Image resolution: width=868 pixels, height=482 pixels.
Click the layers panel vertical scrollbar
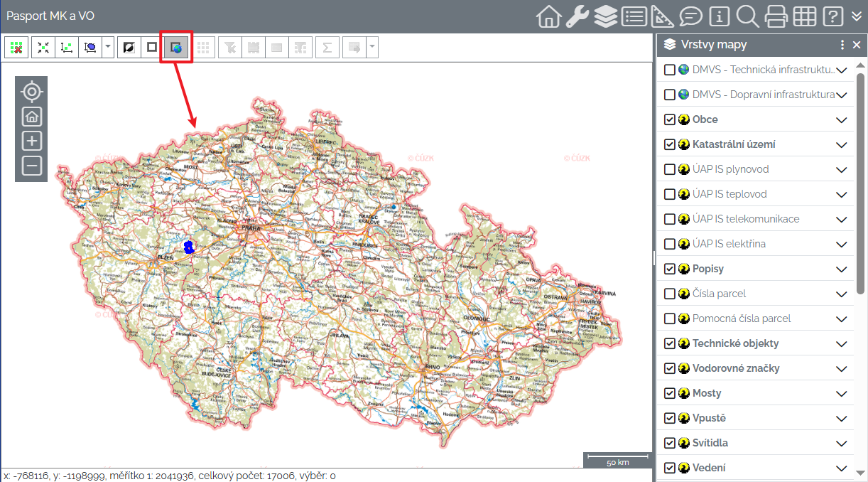[x=860, y=178]
